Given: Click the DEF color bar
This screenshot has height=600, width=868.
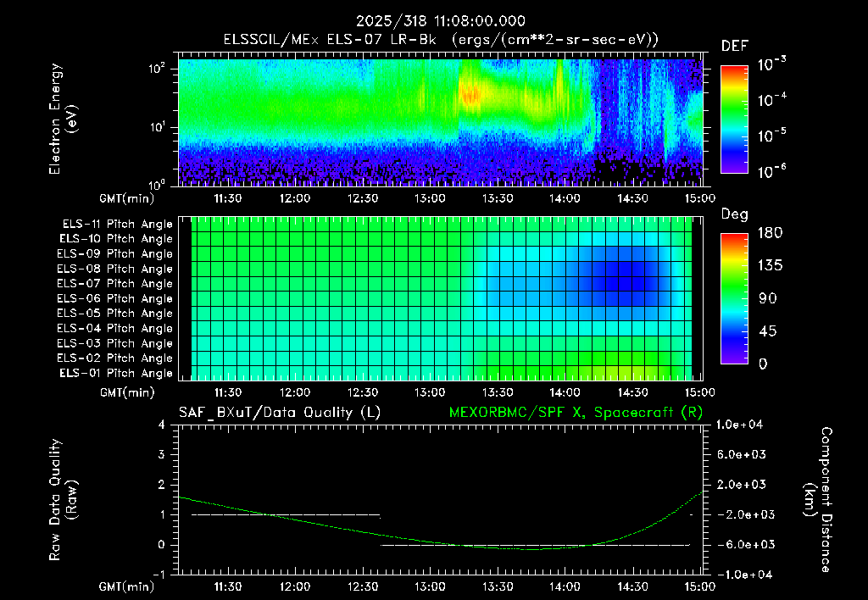Looking at the screenshot, I should pyautogui.click(x=734, y=119).
